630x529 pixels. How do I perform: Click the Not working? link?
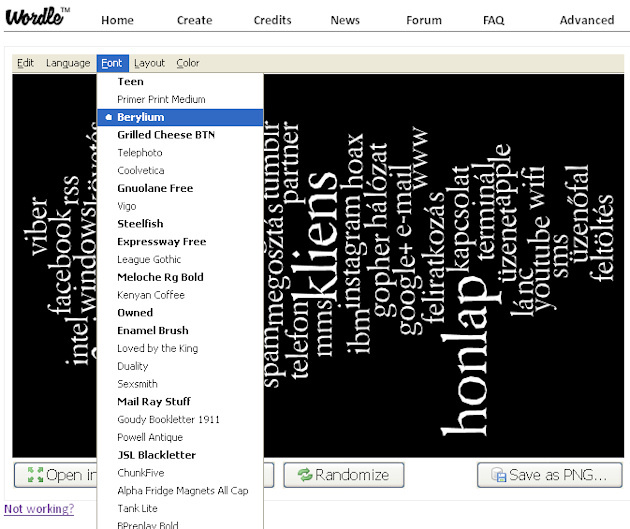tap(39, 509)
